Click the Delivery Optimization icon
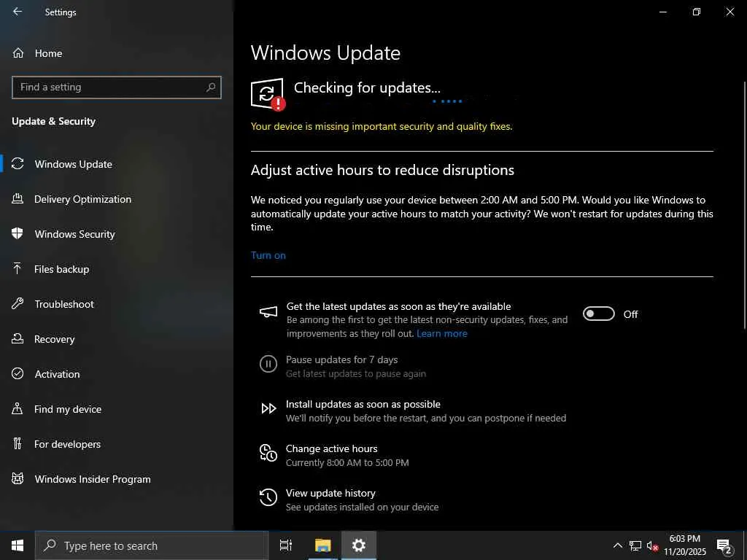 tap(18, 198)
